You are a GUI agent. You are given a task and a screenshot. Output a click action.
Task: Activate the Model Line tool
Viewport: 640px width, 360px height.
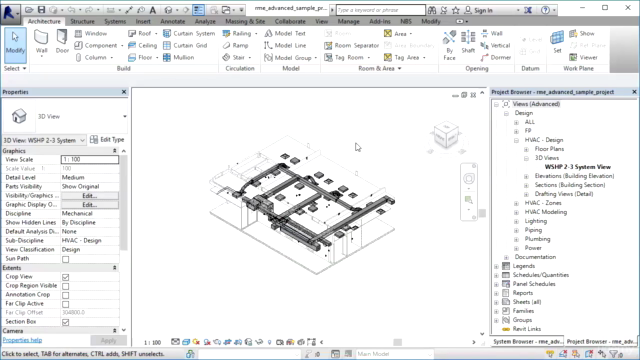(285, 45)
